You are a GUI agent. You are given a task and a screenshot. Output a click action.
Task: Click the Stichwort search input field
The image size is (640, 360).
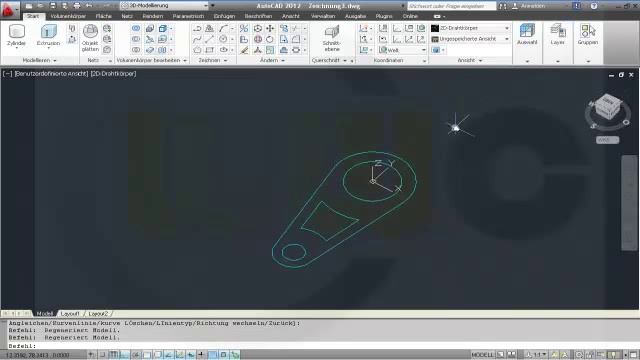451,6
